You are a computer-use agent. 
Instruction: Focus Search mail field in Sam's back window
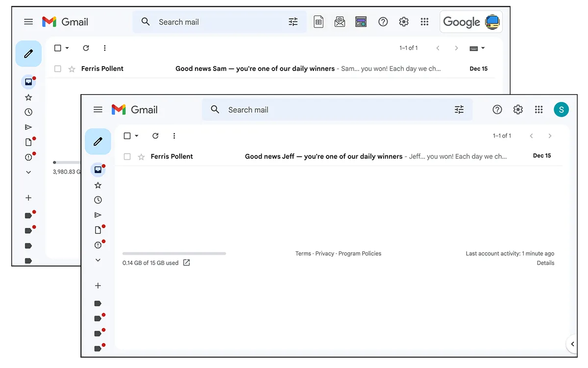pyautogui.click(x=220, y=22)
